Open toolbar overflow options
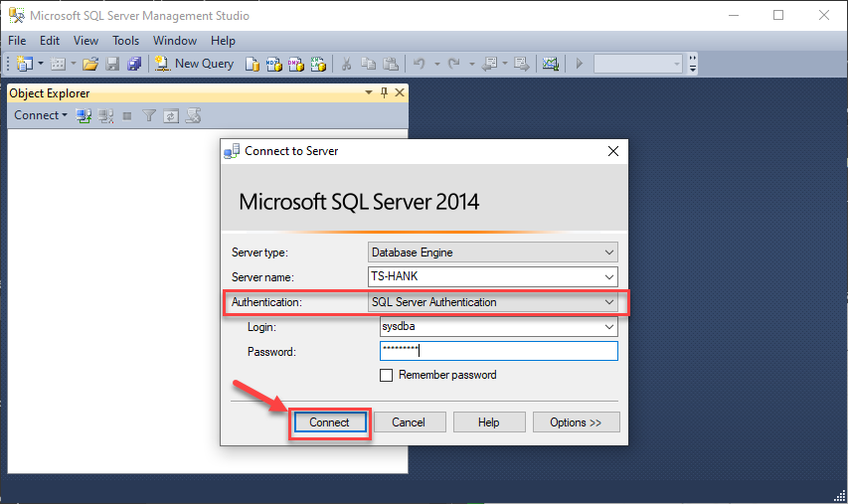848x504 pixels. 693,64
